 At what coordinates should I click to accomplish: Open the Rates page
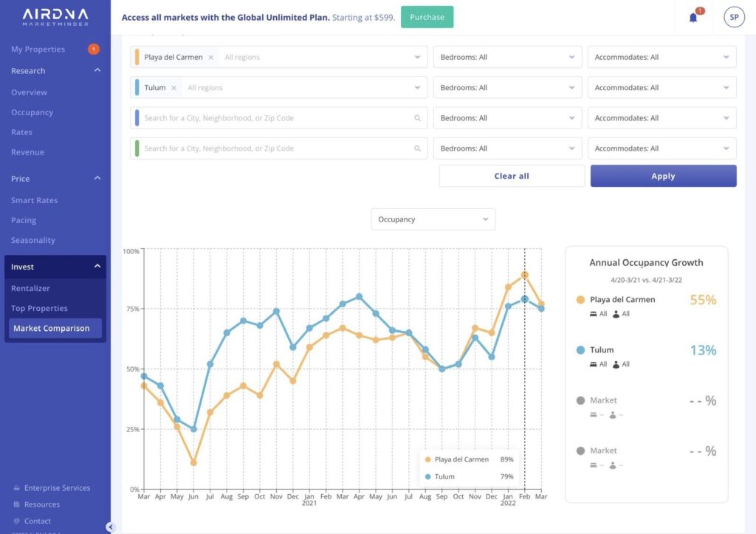(21, 132)
